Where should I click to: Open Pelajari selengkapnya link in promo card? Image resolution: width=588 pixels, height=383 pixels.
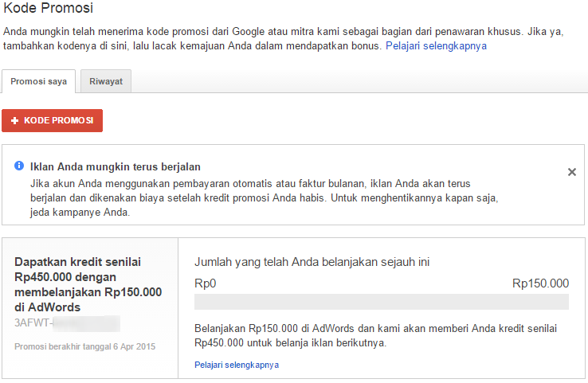pyautogui.click(x=237, y=365)
